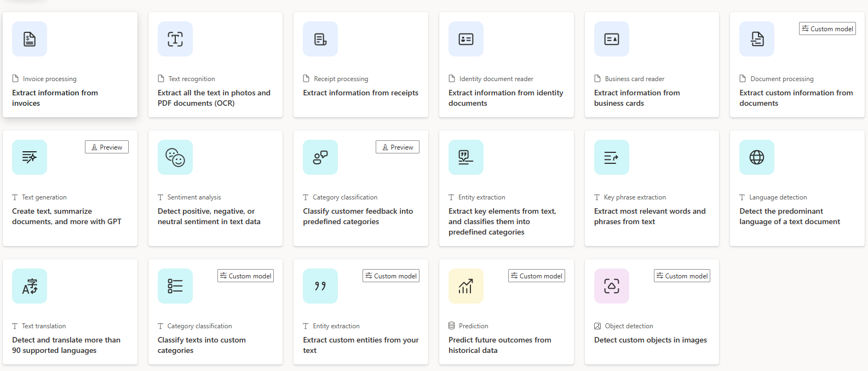
Task: Click the Prediction chart icon
Action: [466, 286]
